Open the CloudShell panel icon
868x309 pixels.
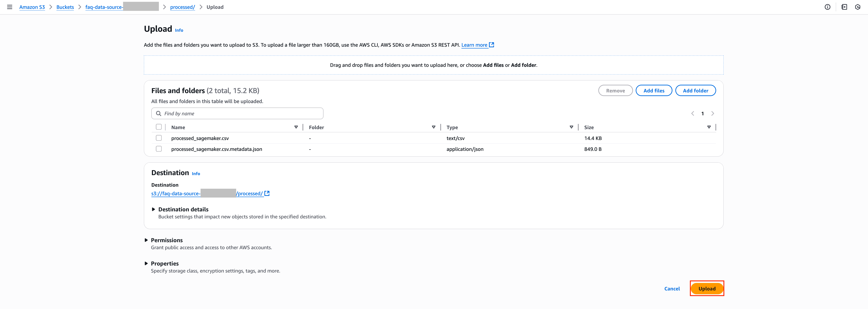pyautogui.click(x=844, y=7)
